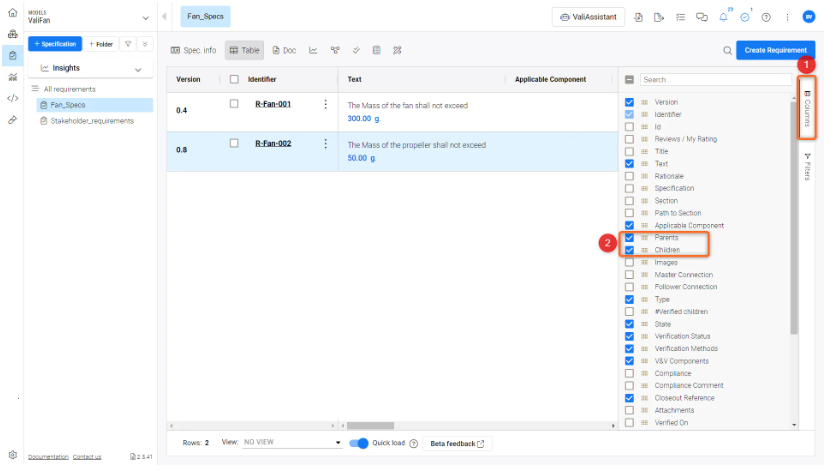Open the Documentation link

tap(48, 457)
